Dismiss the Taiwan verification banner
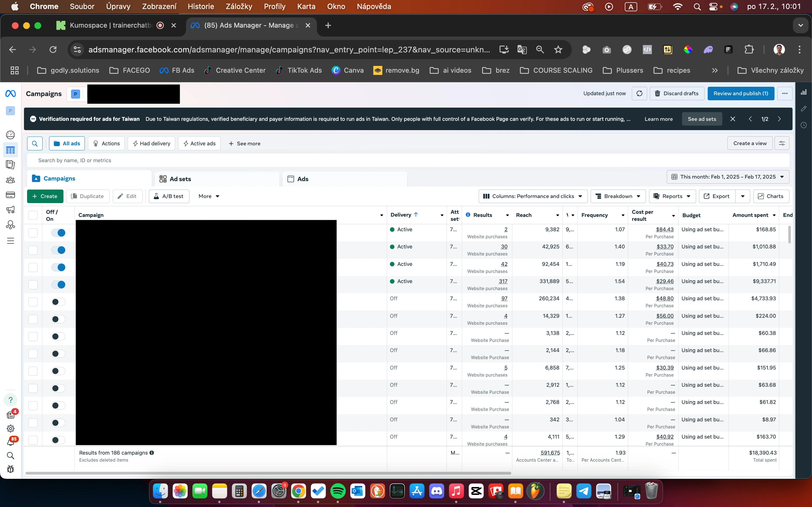This screenshot has height=507, width=812. [x=733, y=119]
